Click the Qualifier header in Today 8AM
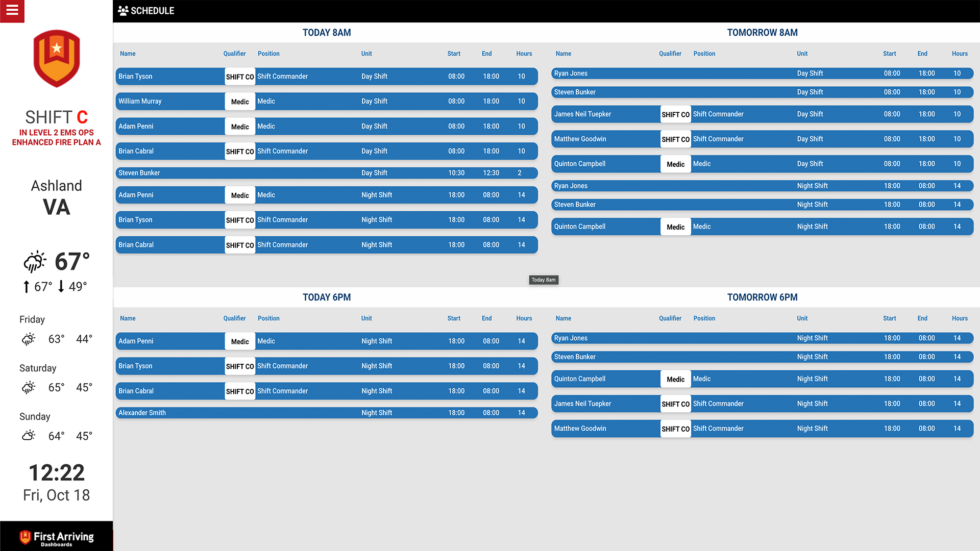Viewport: 980px width, 551px height. 234,54
